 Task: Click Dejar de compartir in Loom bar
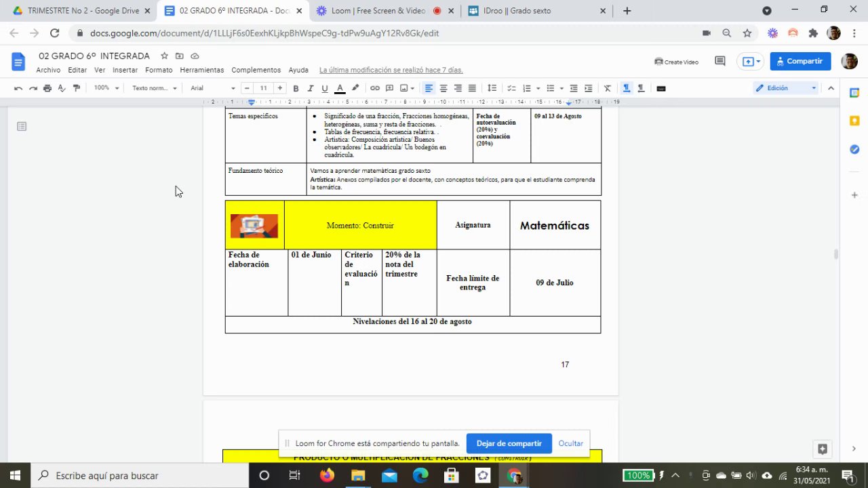point(509,443)
